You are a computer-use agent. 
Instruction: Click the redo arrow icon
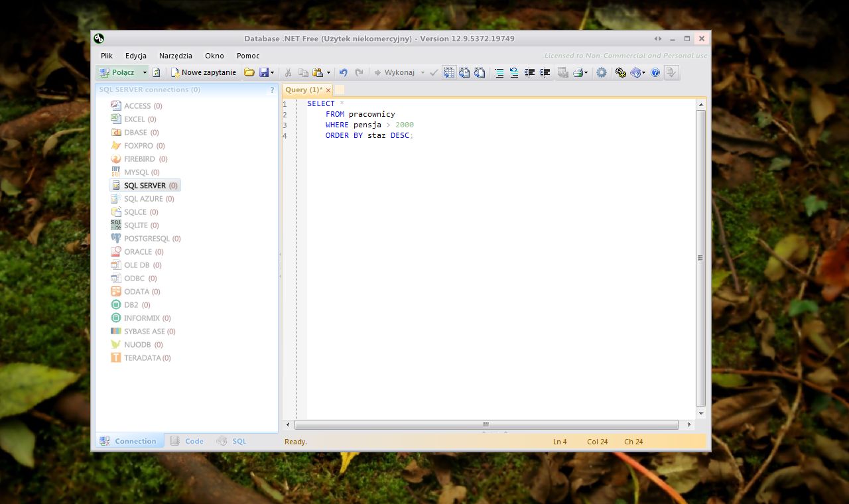click(359, 72)
